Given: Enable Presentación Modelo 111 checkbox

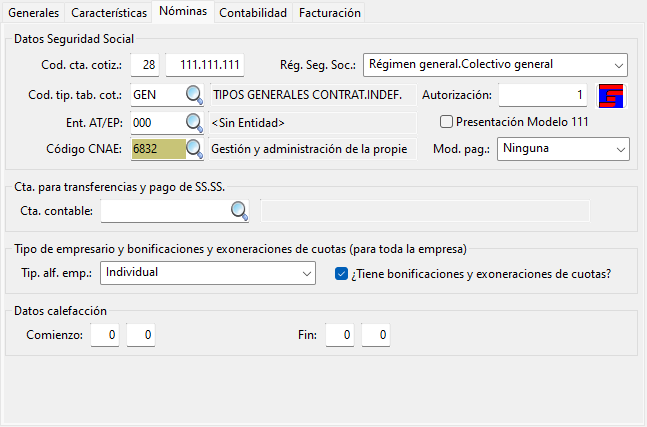Looking at the screenshot, I should pos(446,122).
